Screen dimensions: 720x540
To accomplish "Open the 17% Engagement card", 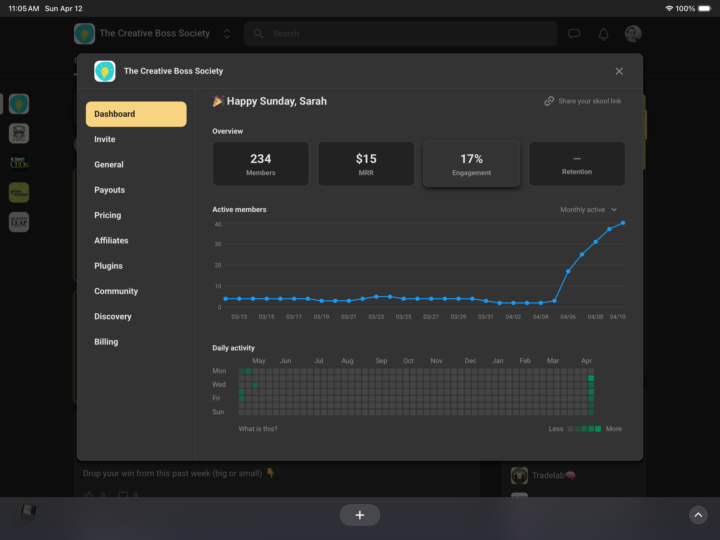I will 472,164.
